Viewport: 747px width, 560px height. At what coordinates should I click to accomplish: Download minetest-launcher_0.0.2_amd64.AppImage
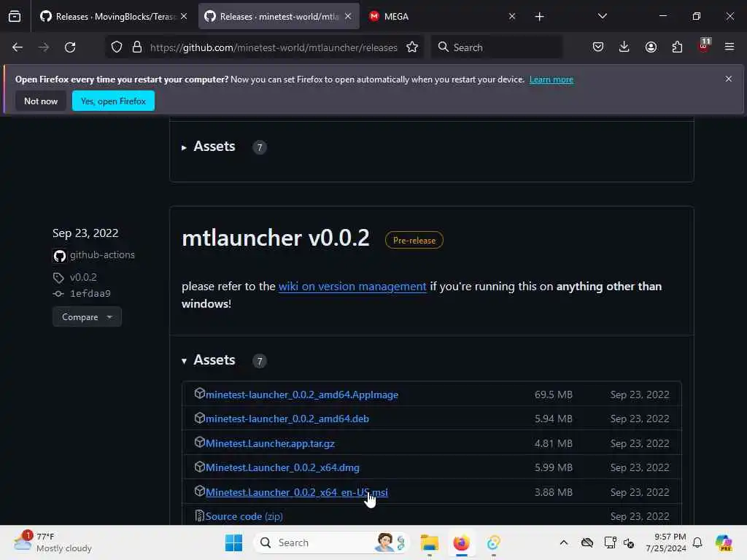pos(301,394)
